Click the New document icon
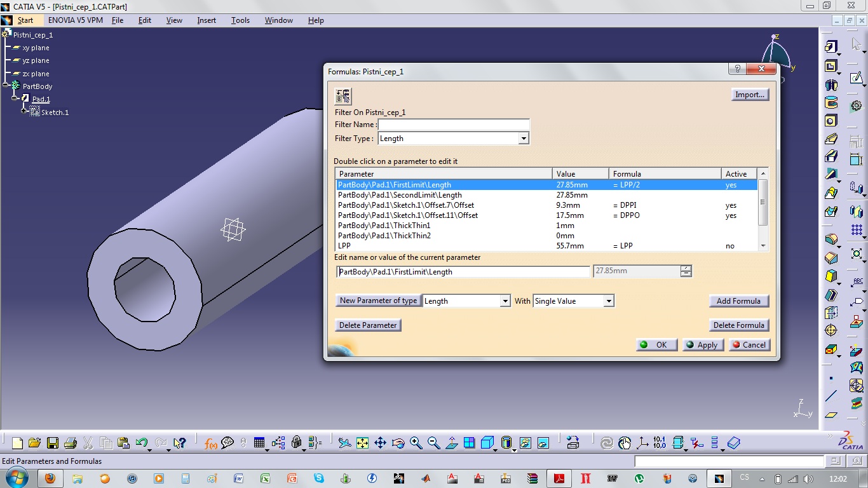 tap(17, 443)
